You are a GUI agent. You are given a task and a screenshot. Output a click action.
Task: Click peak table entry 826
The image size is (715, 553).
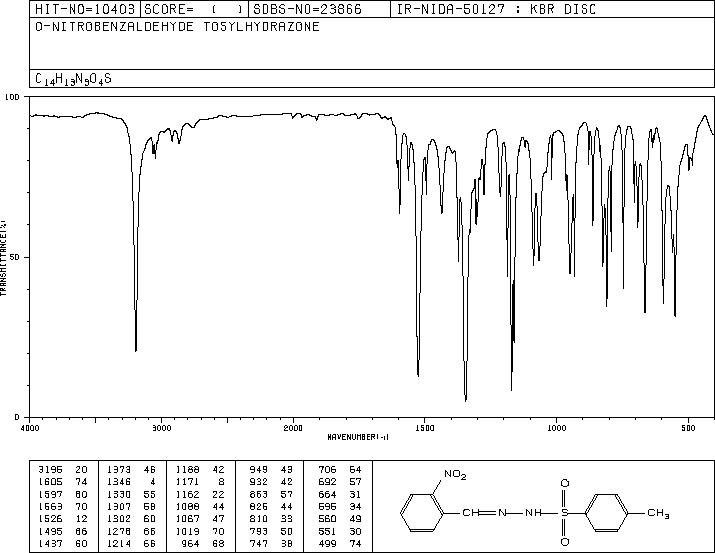click(x=259, y=506)
